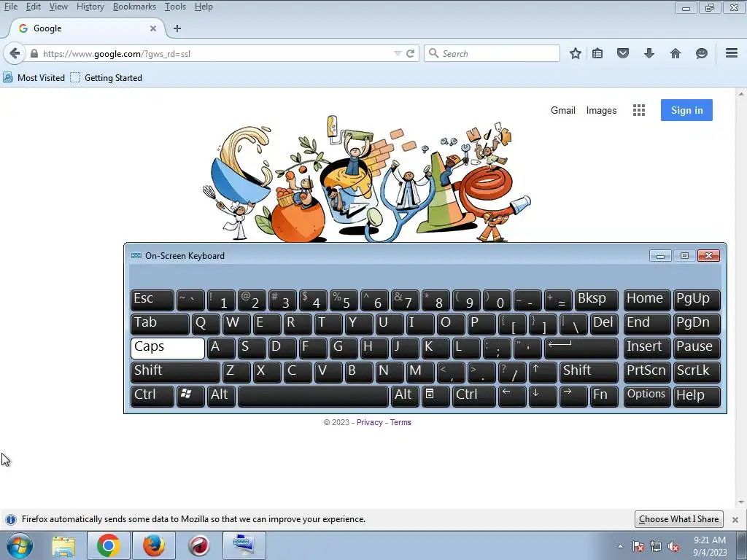
Task: Toggle the right Alt key
Action: pyautogui.click(x=405, y=396)
